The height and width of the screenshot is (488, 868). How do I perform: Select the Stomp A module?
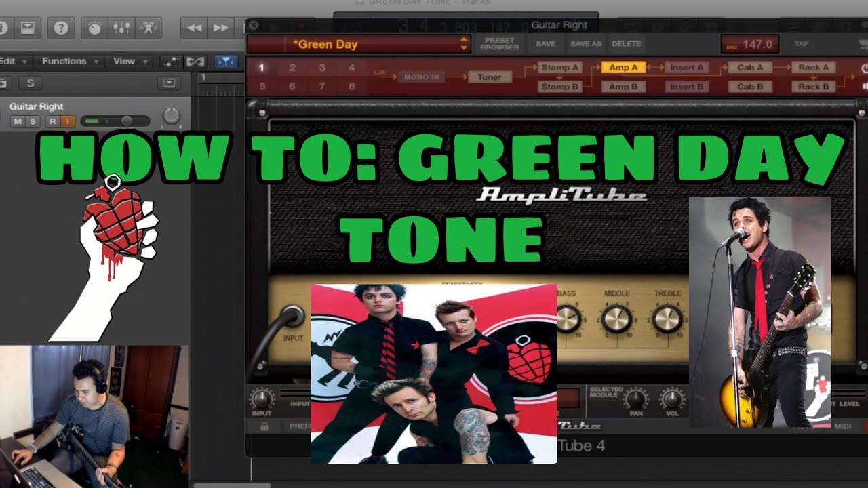pyautogui.click(x=560, y=68)
